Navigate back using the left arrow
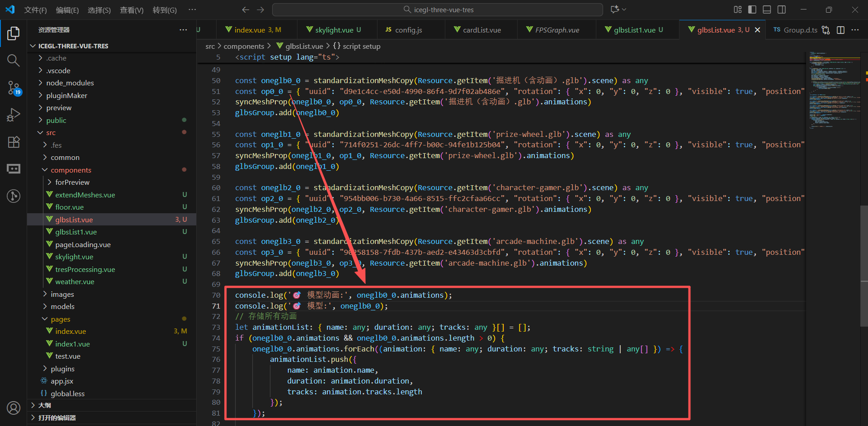The width and height of the screenshot is (868, 426). click(245, 9)
